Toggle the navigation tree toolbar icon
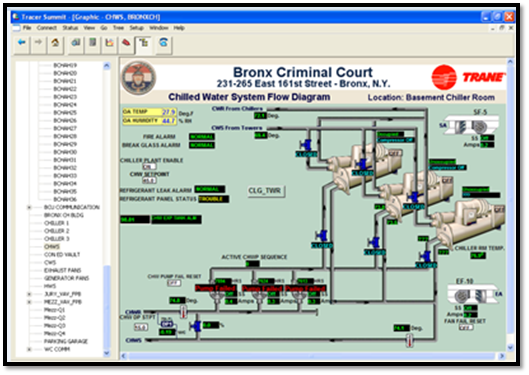529x375 pixels. point(144,44)
